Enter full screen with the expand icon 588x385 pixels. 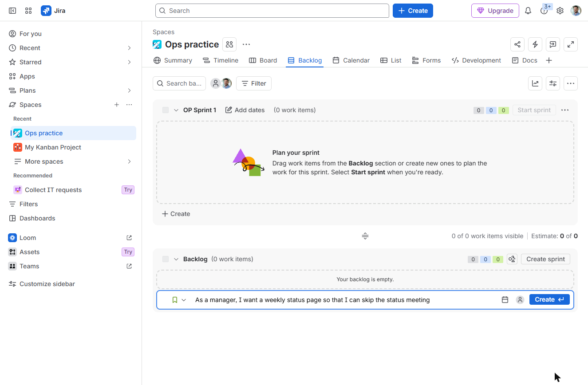(x=571, y=44)
